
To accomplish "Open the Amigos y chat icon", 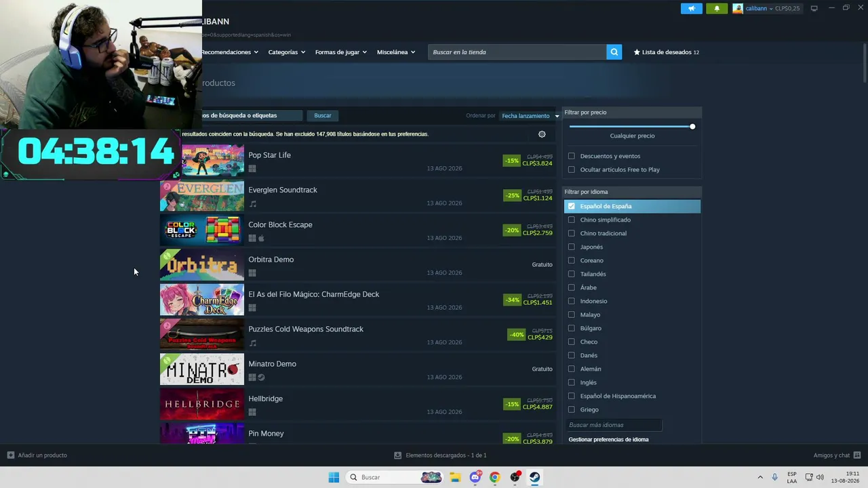I will [x=857, y=455].
